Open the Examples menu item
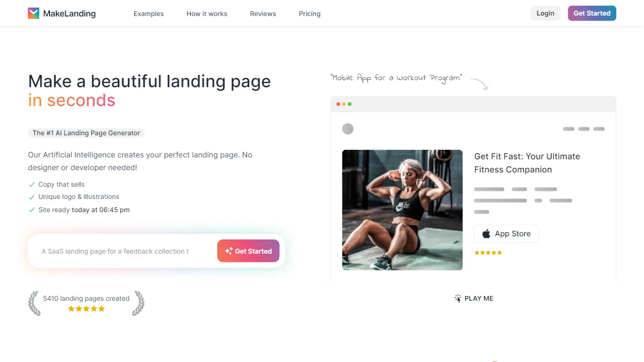This screenshot has height=362, width=644. coord(149,14)
